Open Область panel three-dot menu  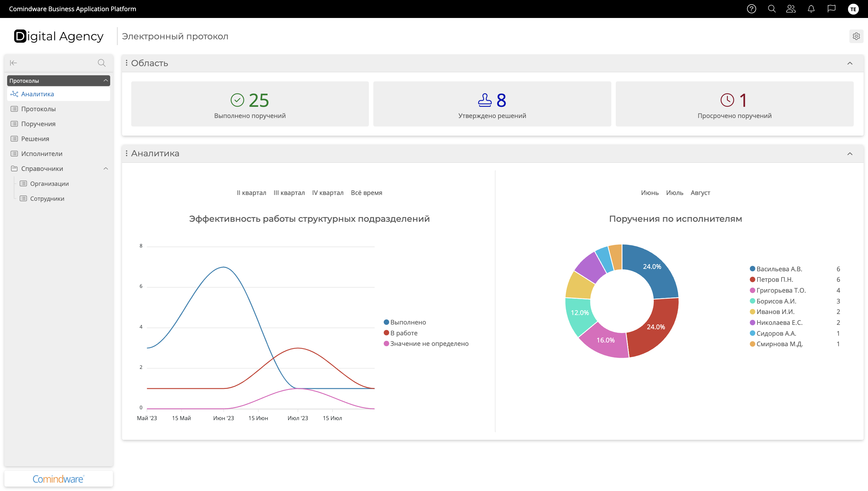(126, 63)
